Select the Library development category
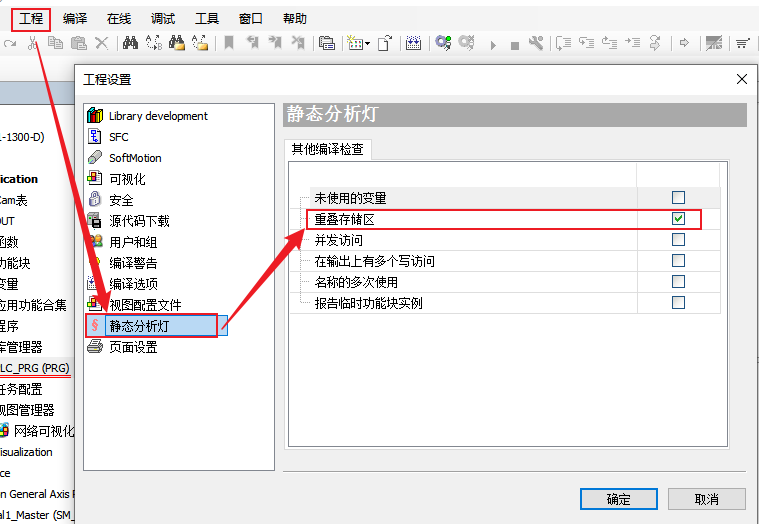 coord(157,116)
